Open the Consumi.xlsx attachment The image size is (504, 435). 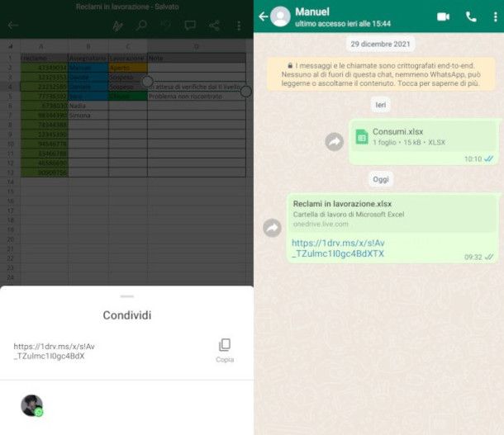coord(425,137)
